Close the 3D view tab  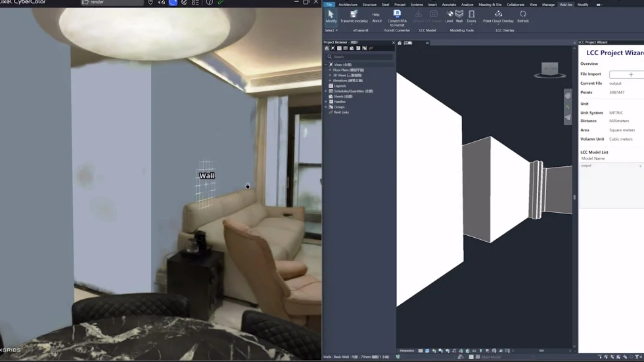tap(427, 43)
